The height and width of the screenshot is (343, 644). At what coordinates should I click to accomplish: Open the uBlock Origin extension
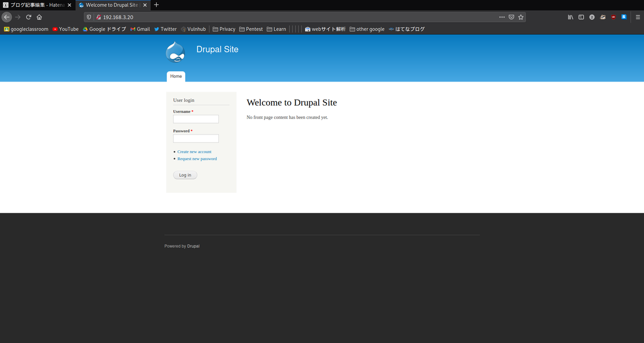(613, 17)
